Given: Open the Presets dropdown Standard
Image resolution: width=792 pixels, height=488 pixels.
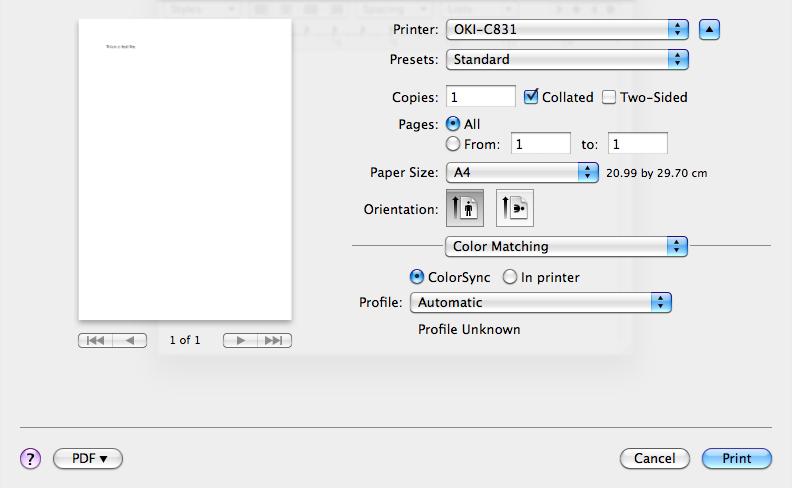Looking at the screenshot, I should click(x=567, y=60).
